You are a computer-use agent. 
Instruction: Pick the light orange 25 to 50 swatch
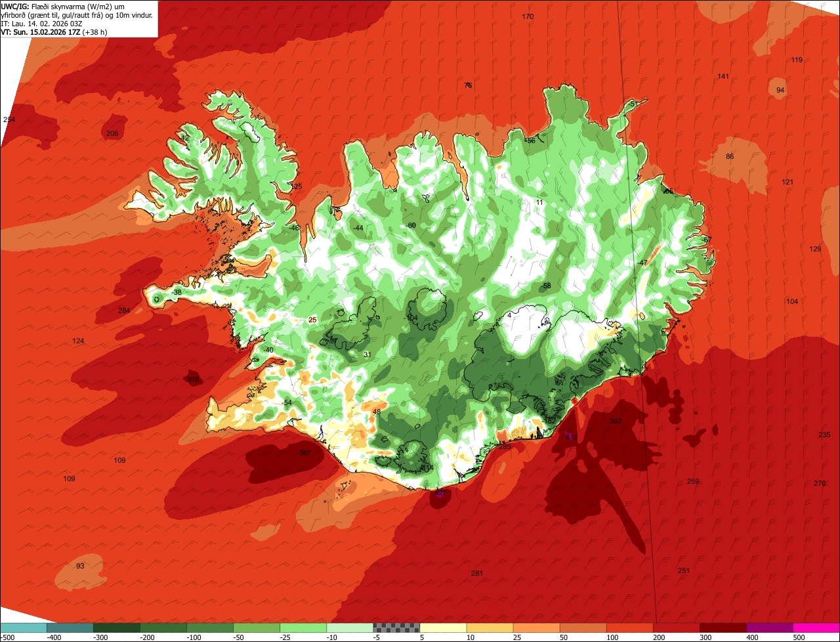(x=536, y=628)
